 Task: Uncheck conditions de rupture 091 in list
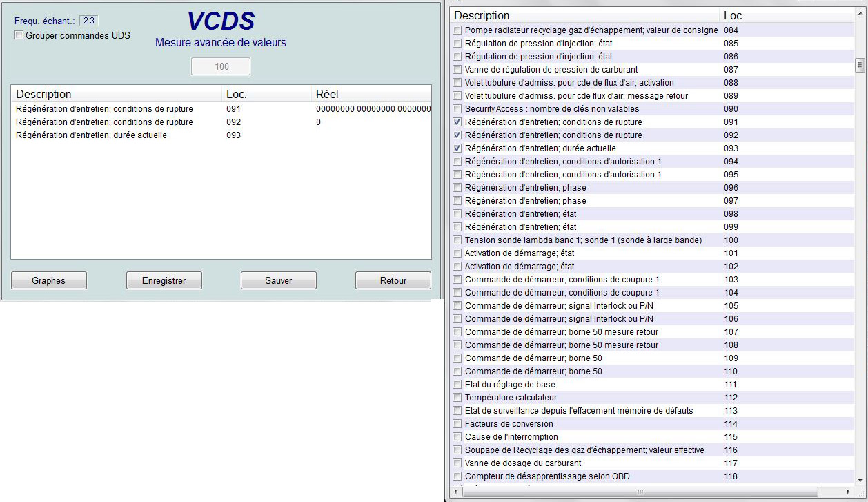pyautogui.click(x=457, y=122)
